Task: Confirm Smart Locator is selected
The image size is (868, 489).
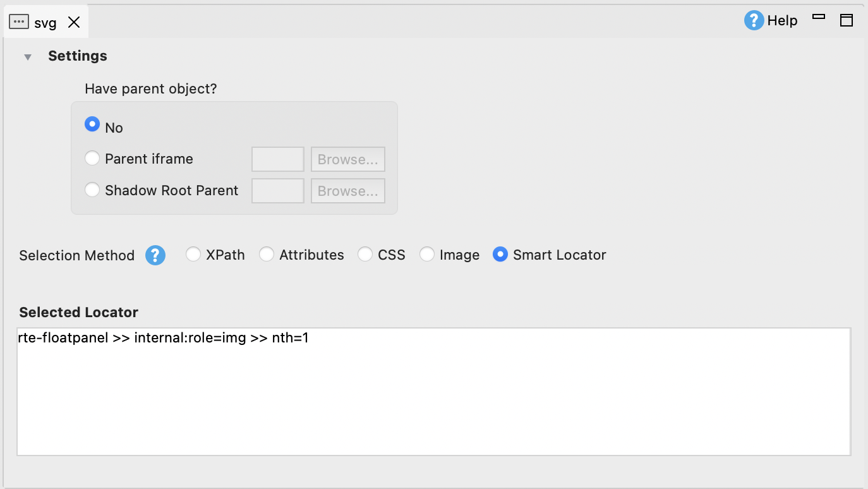Action: coord(500,255)
